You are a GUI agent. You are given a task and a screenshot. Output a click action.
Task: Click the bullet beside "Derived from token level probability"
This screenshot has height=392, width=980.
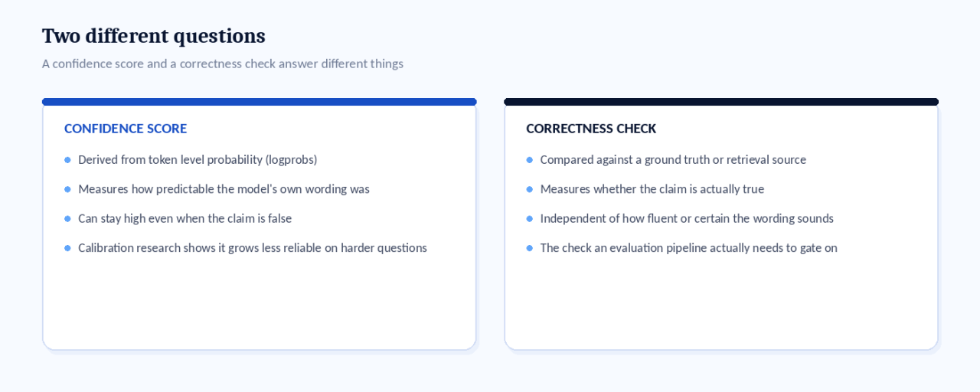tap(67, 160)
